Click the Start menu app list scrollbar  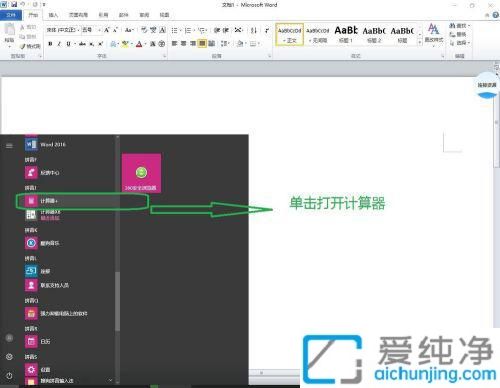[x=117, y=301]
